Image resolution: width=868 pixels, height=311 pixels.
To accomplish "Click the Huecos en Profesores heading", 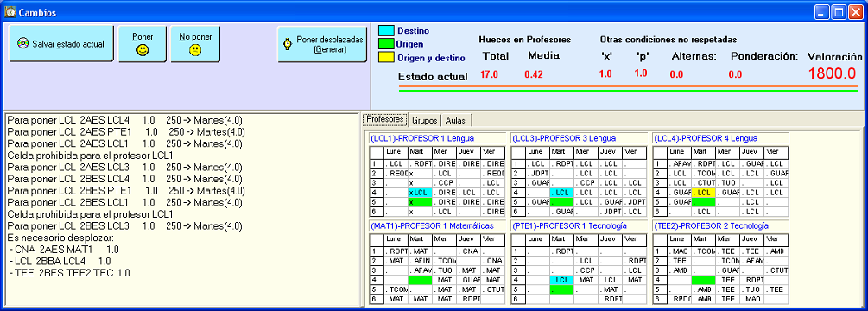I will (524, 40).
